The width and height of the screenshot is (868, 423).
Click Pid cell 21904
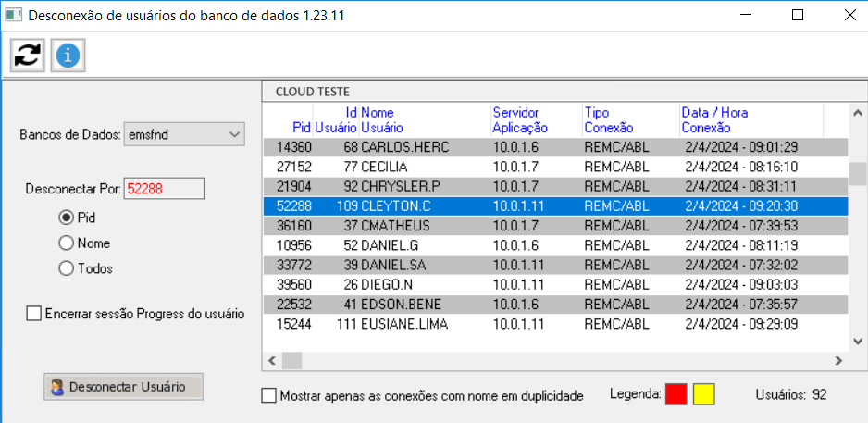coord(294,187)
